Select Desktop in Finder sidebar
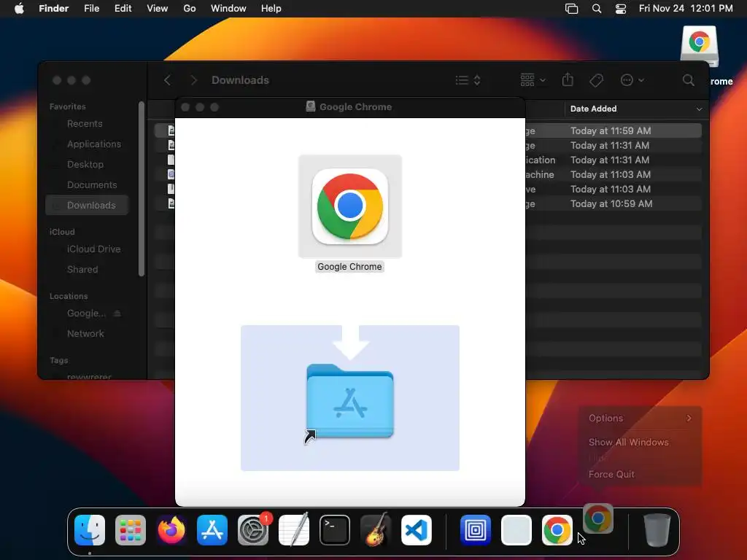The height and width of the screenshot is (560, 747). click(x=87, y=165)
